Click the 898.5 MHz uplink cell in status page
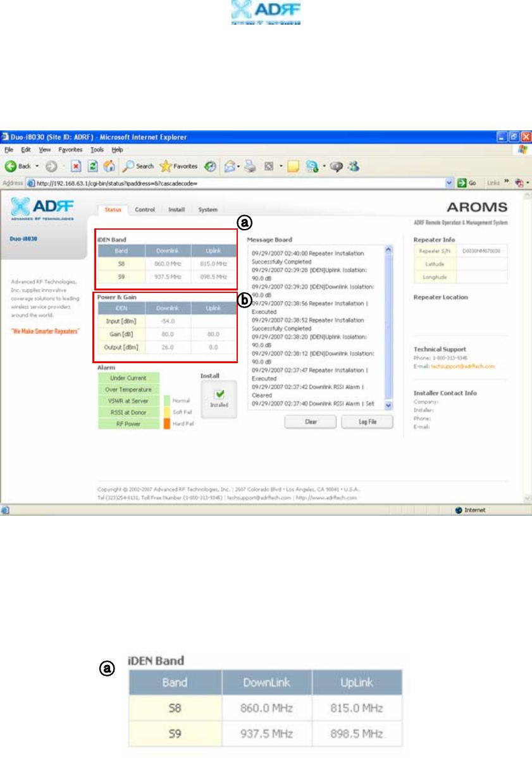This screenshot has width=532, height=758. pyautogui.click(x=214, y=277)
